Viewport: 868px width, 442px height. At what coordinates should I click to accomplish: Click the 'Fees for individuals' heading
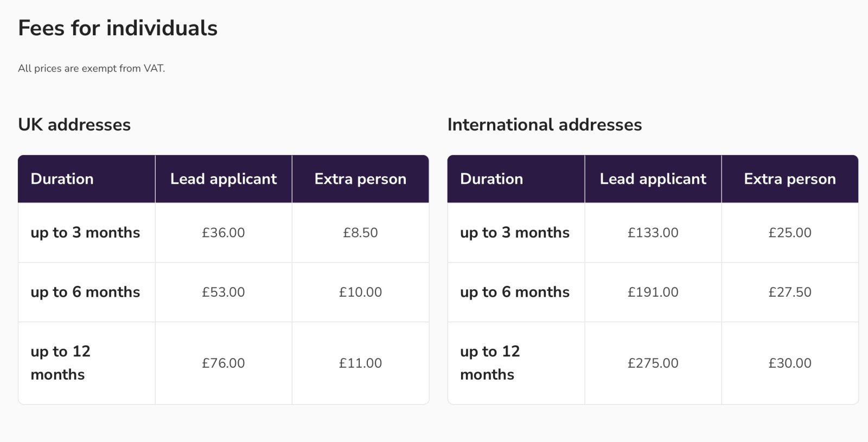point(118,28)
